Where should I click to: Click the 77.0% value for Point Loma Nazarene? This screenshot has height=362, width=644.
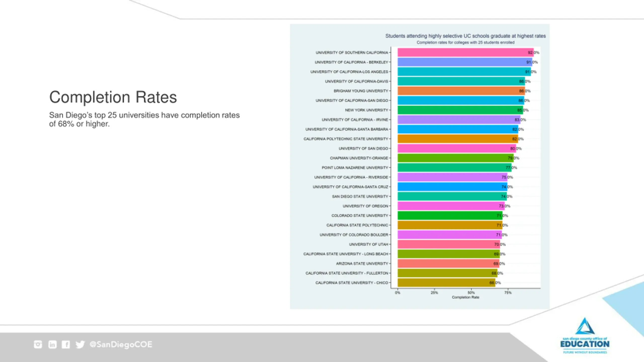pyautogui.click(x=511, y=168)
